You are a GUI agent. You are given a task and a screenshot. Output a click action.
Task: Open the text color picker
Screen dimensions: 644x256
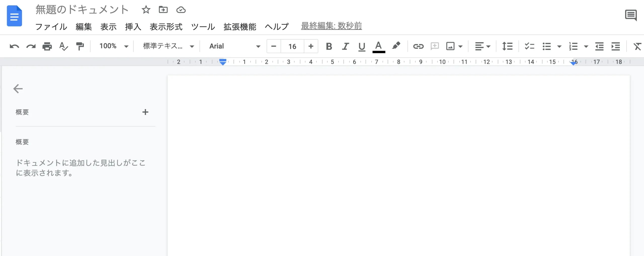click(379, 47)
